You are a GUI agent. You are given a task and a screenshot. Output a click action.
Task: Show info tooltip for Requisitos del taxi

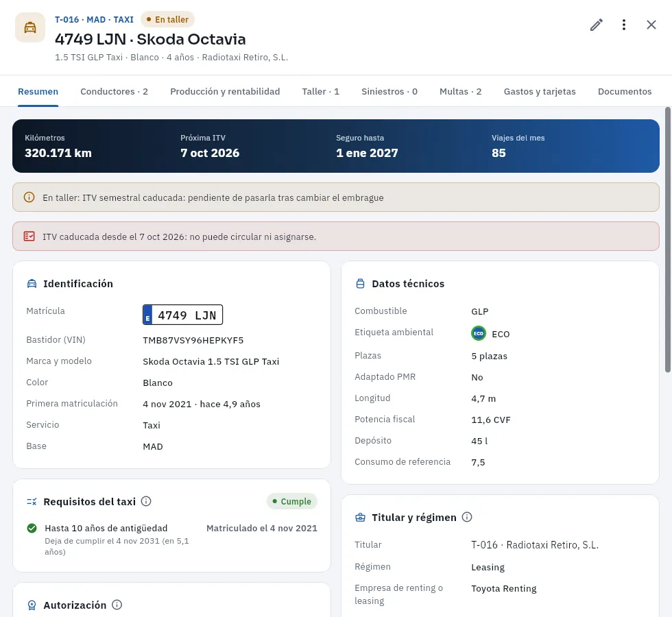pyautogui.click(x=146, y=501)
